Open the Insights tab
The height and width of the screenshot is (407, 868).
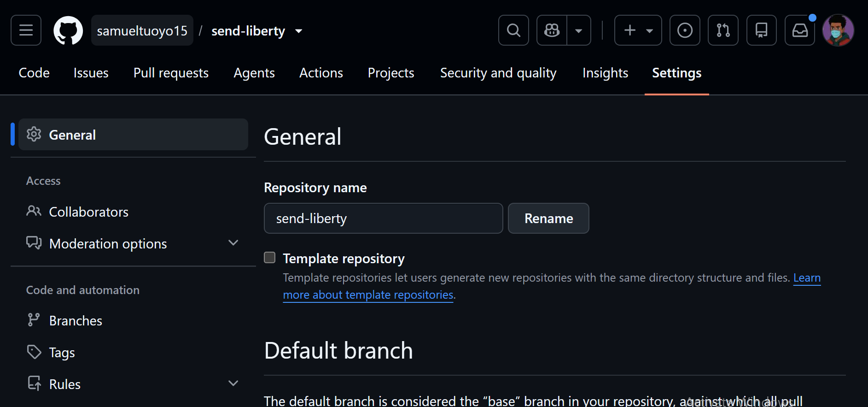605,73
